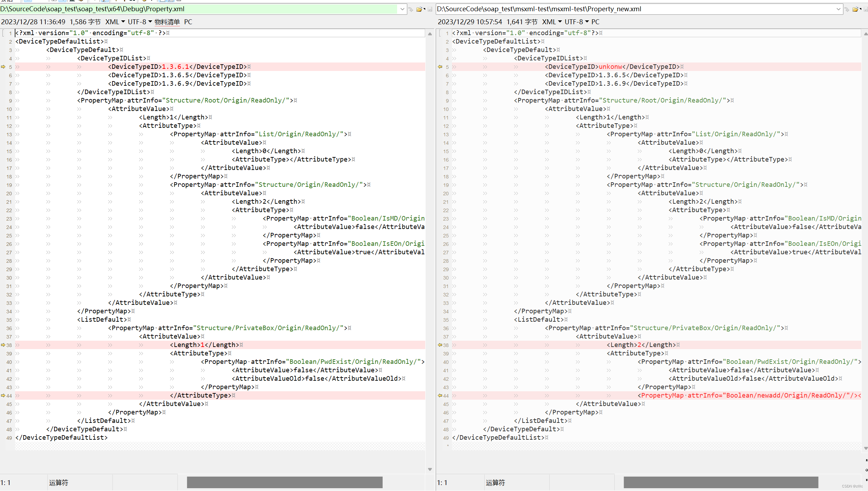868x491 pixels.
Task: Click the orange diff arrow at line 5 in the left gutter
Action: [2, 67]
